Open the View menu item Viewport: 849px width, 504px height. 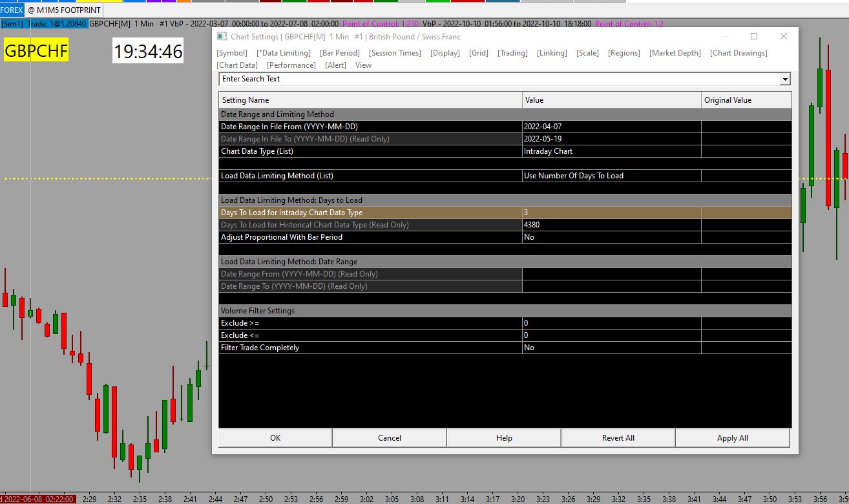(x=363, y=65)
